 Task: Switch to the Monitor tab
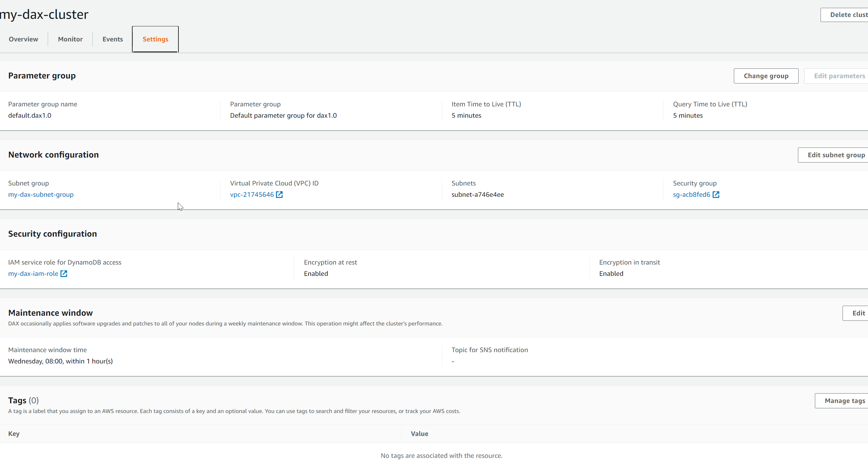[x=70, y=39]
